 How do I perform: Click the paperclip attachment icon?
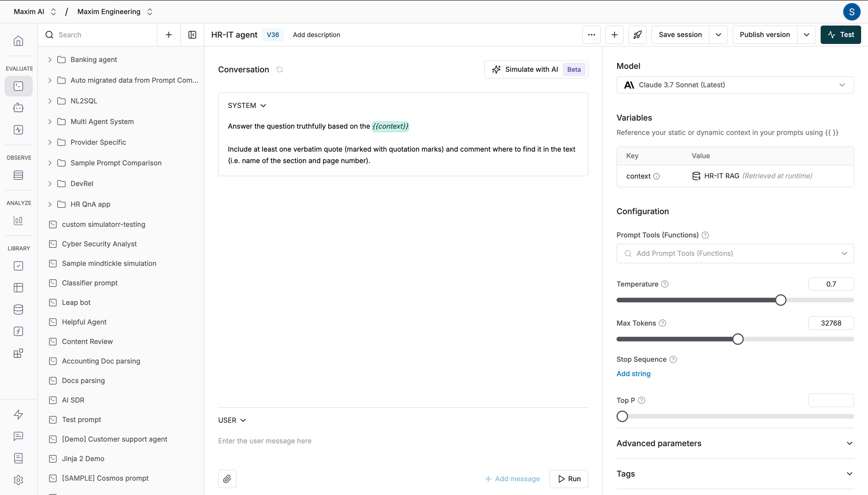coord(227,479)
